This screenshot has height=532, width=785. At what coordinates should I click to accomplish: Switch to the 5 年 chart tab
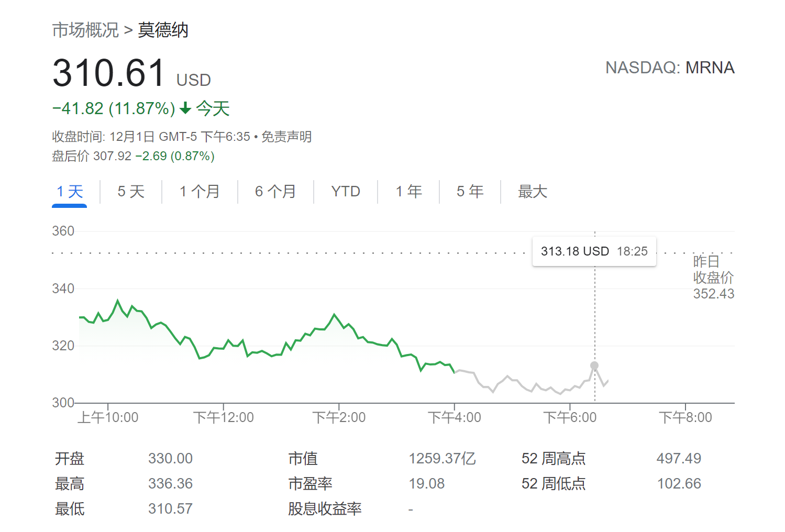(x=470, y=192)
